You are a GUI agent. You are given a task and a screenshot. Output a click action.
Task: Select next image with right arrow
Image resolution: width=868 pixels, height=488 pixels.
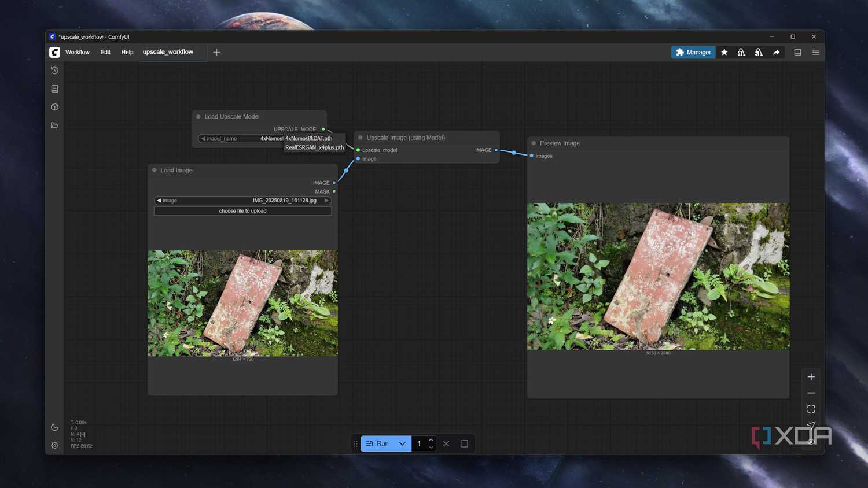(x=326, y=201)
